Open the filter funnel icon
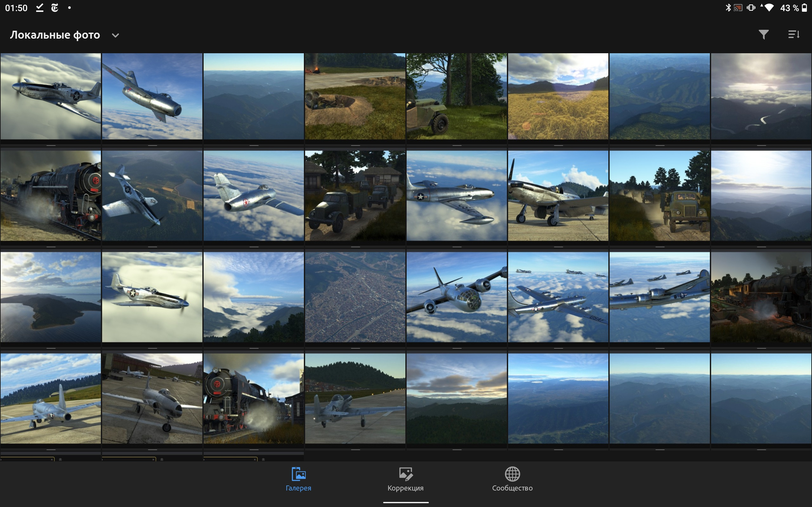Image resolution: width=812 pixels, height=507 pixels. click(x=764, y=35)
